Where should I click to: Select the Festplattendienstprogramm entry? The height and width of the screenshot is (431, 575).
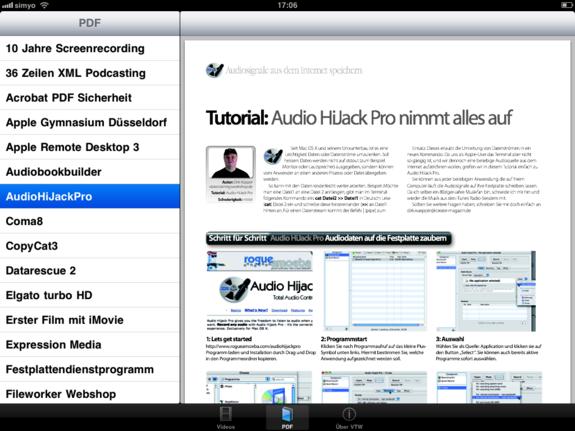90,369
